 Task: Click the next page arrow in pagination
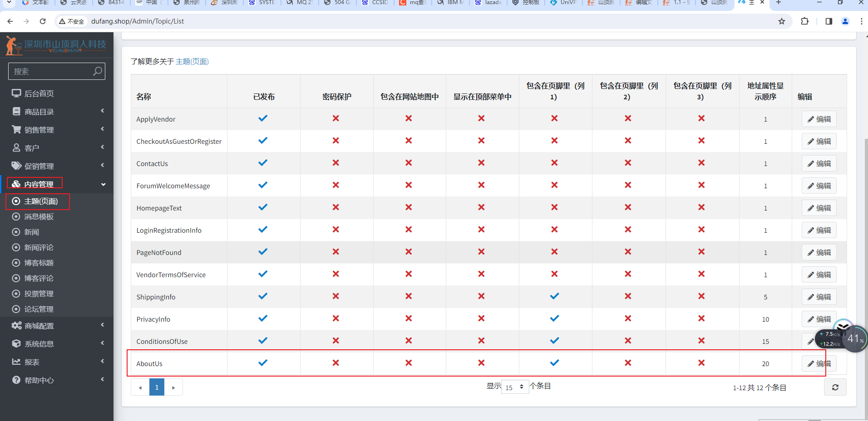pyautogui.click(x=173, y=387)
